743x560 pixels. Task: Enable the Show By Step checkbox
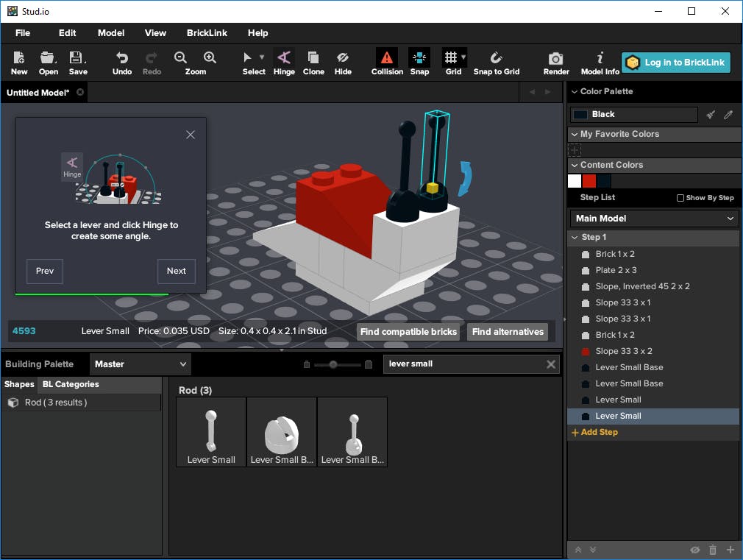tap(680, 198)
